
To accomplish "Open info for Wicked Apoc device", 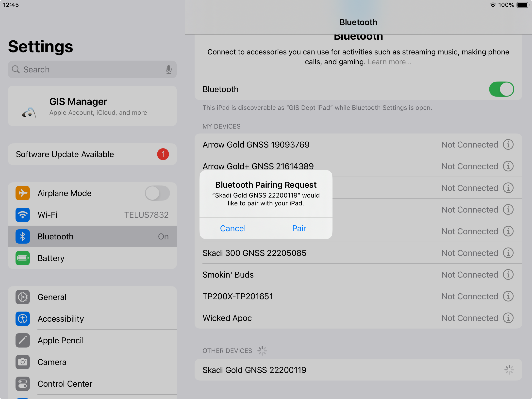I will click(x=508, y=318).
